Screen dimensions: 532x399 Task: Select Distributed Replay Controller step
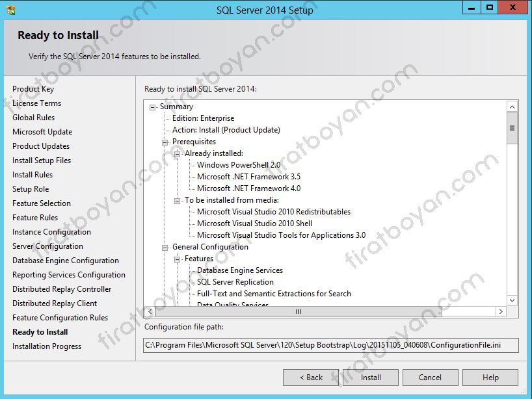coord(62,289)
